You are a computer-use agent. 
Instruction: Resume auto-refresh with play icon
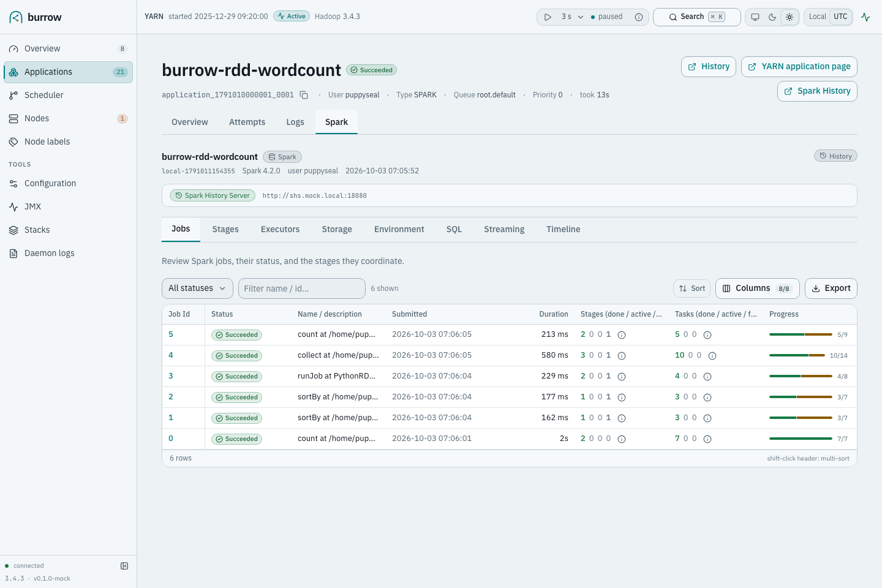pyautogui.click(x=548, y=17)
